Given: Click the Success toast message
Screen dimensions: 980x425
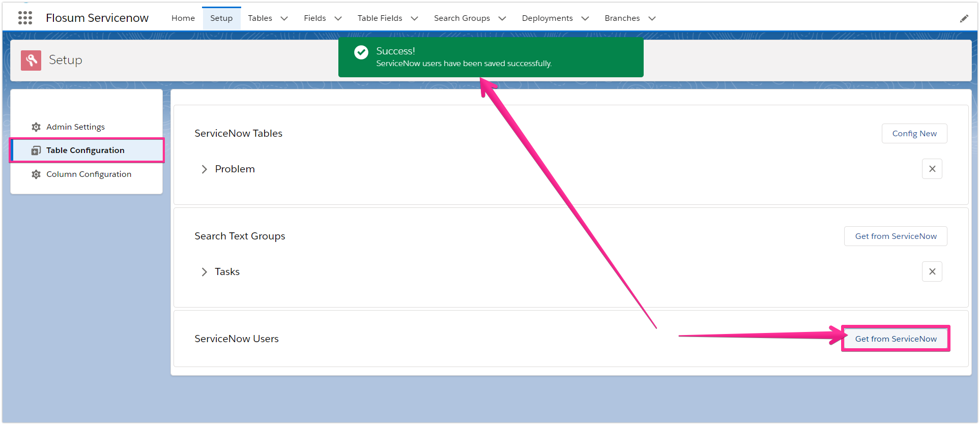Looking at the screenshot, I should (x=491, y=57).
